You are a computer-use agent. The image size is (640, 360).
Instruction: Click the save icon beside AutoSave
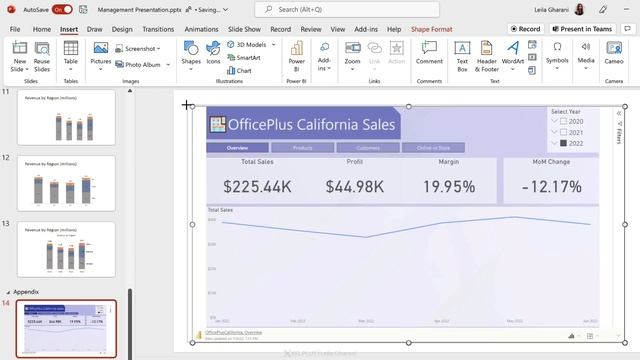83,9
